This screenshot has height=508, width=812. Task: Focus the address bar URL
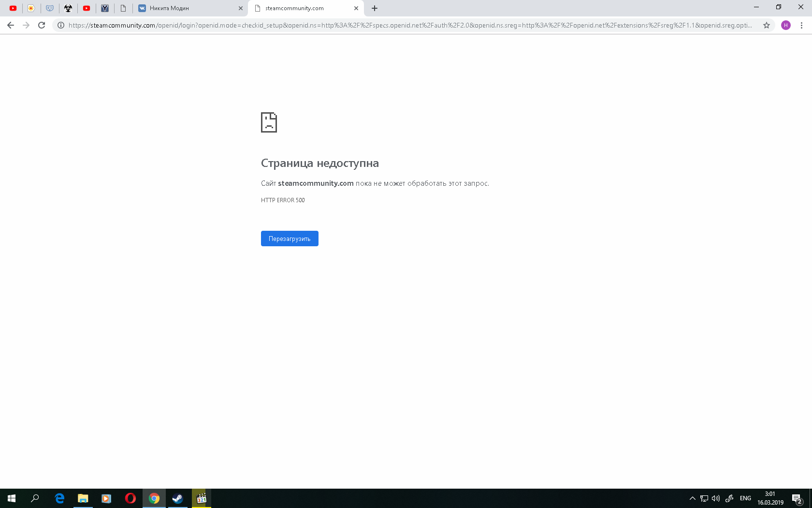pyautogui.click(x=410, y=25)
